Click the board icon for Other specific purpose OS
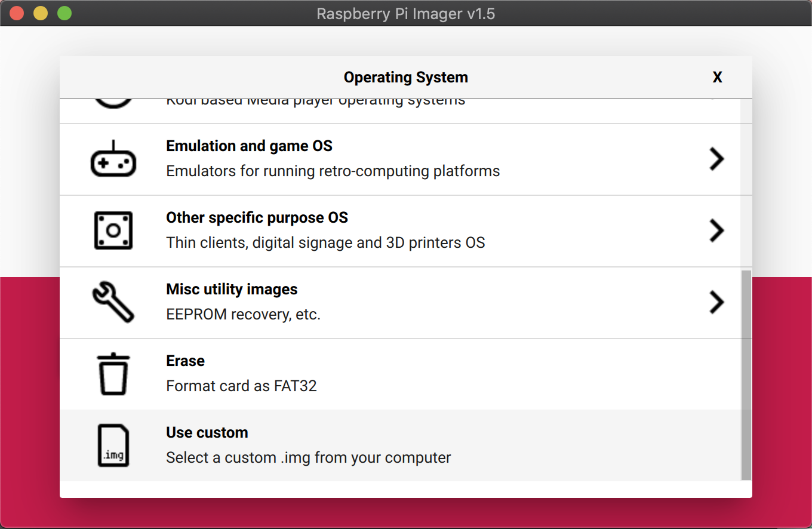 point(113,230)
